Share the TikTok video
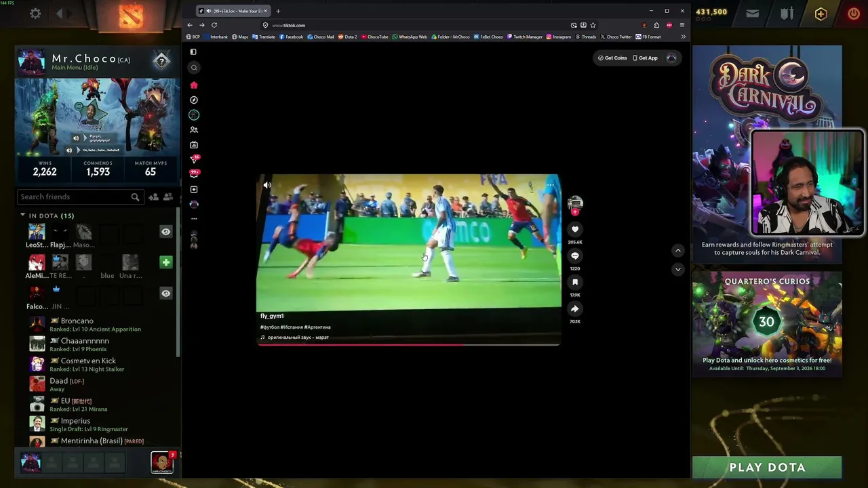 (575, 308)
